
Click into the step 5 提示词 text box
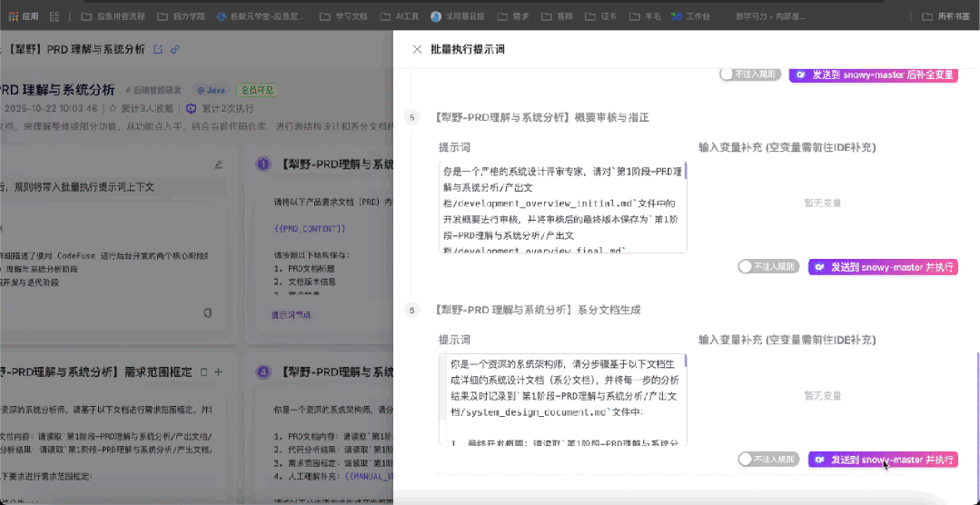click(562, 207)
